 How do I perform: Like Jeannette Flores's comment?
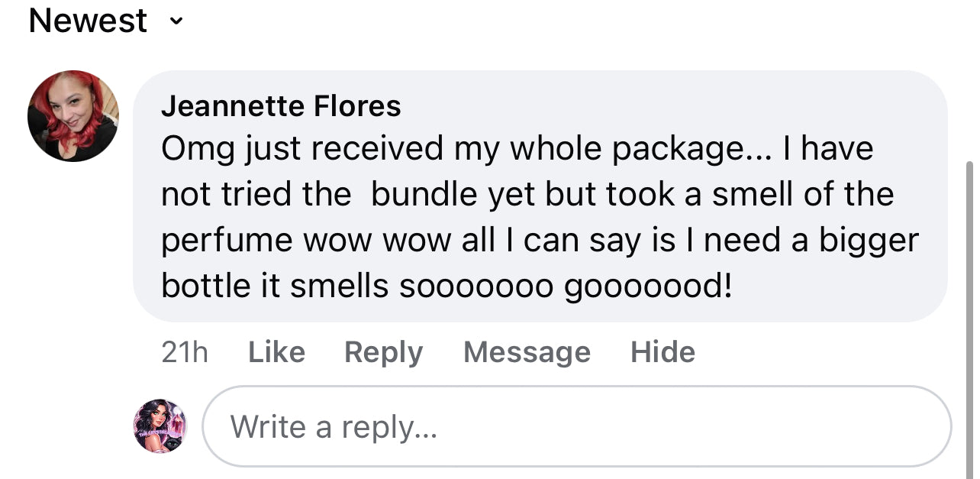pyautogui.click(x=276, y=352)
